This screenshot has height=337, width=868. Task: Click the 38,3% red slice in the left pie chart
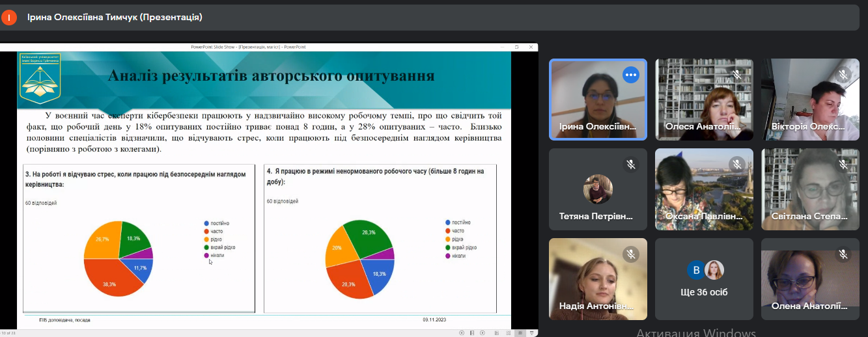(x=112, y=276)
